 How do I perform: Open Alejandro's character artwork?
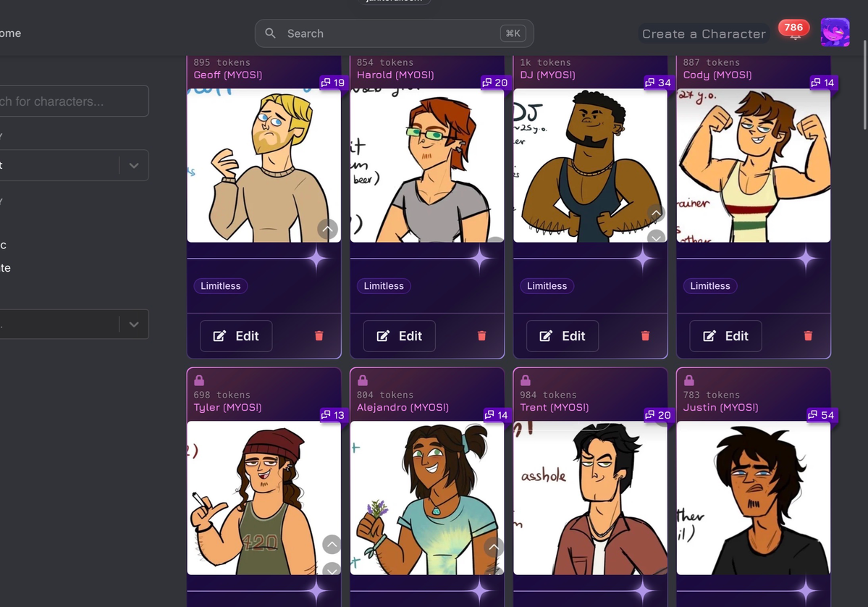point(427,498)
